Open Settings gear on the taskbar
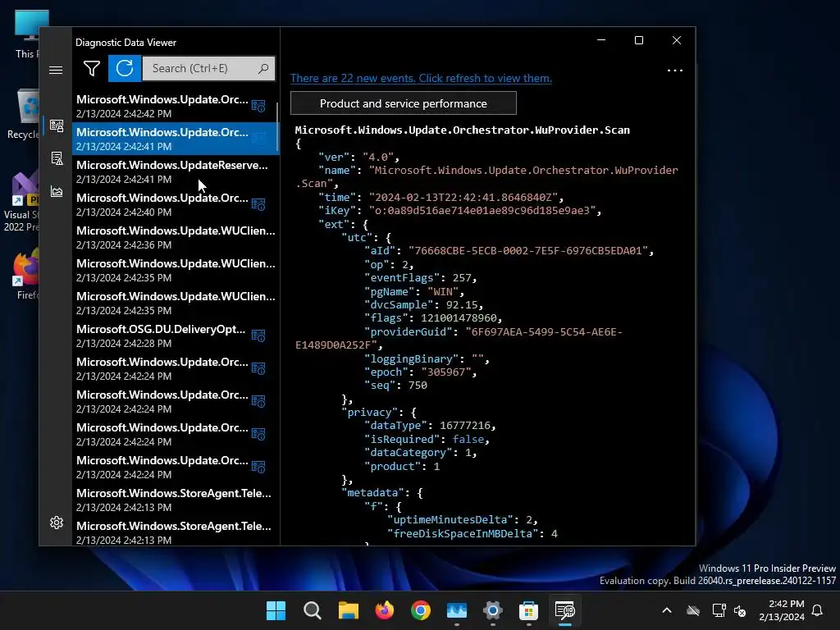840x630 pixels. tap(493, 610)
